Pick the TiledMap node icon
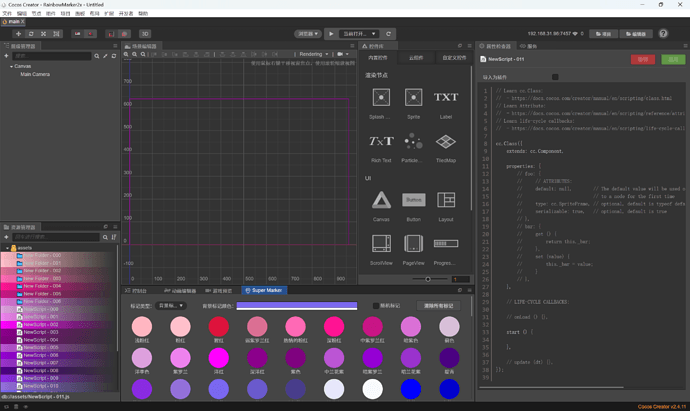 446,142
